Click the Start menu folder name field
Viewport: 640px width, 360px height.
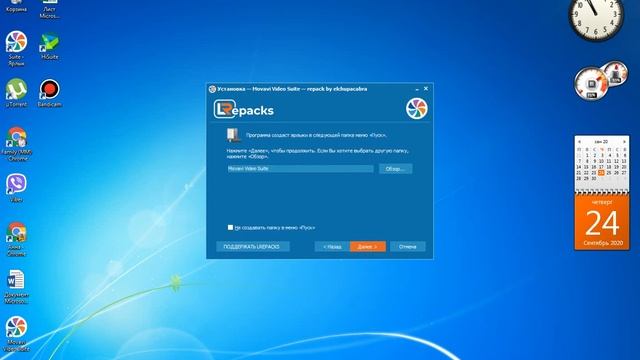point(300,169)
